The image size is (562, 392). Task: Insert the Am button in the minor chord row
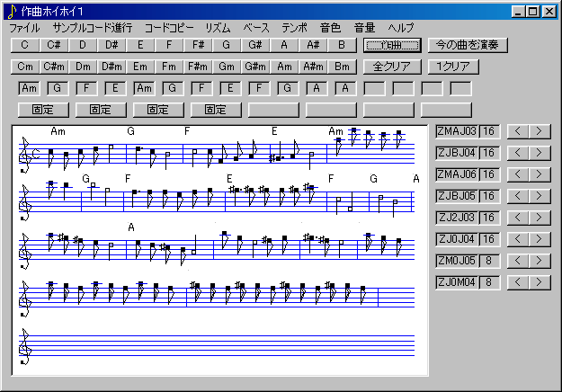coord(284,67)
